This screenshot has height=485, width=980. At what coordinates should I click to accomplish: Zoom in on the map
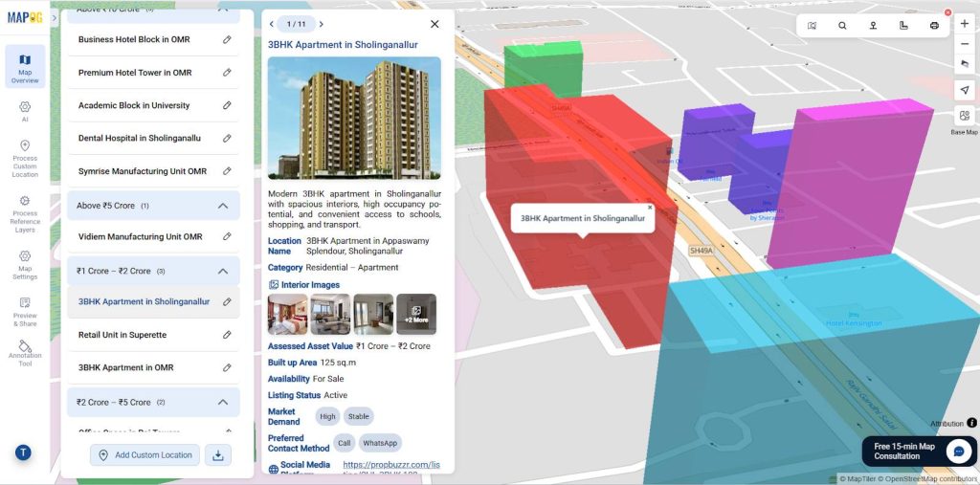(965, 24)
